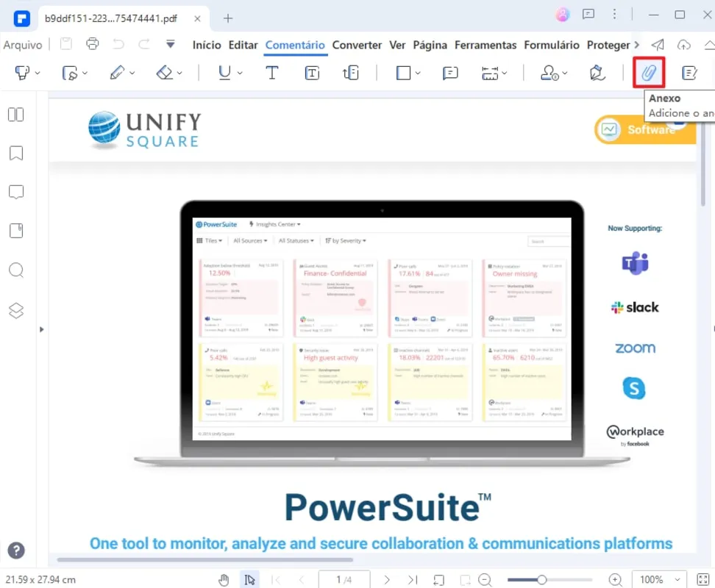Close the b9ddf151 pdf tab

pyautogui.click(x=197, y=18)
